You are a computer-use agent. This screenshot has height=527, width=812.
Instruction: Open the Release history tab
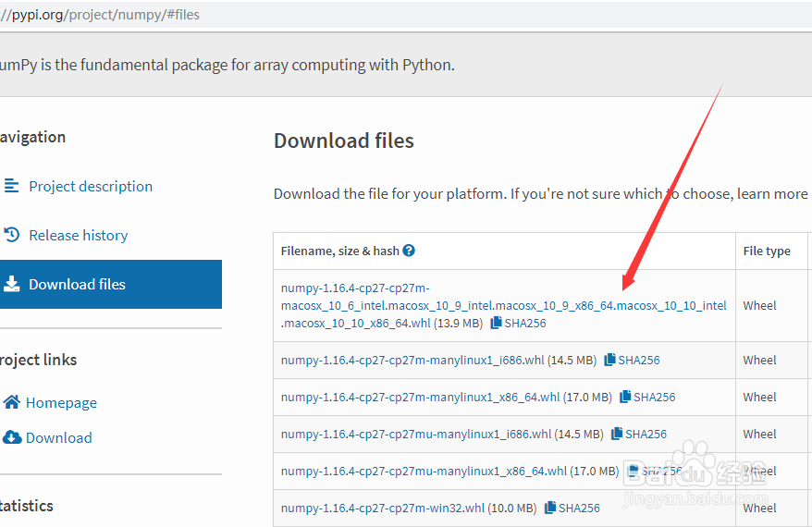pos(79,236)
